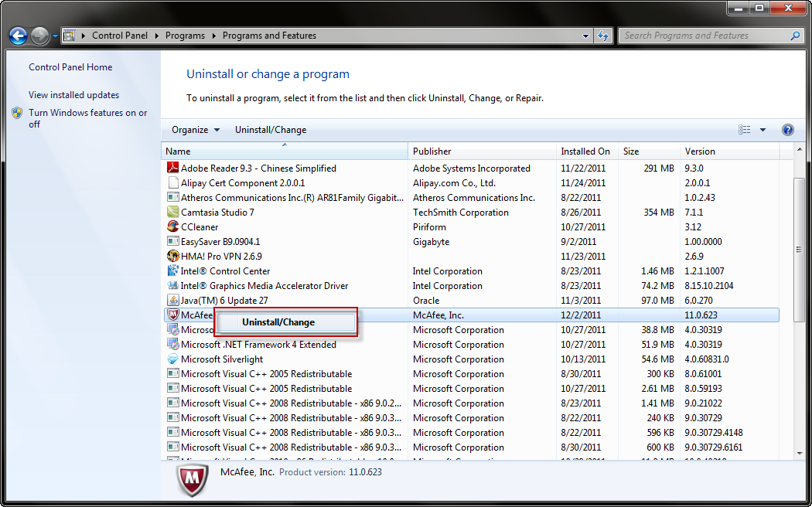812x507 pixels.
Task: Click TechSmith Corporation publisher cell
Action: coord(461,213)
